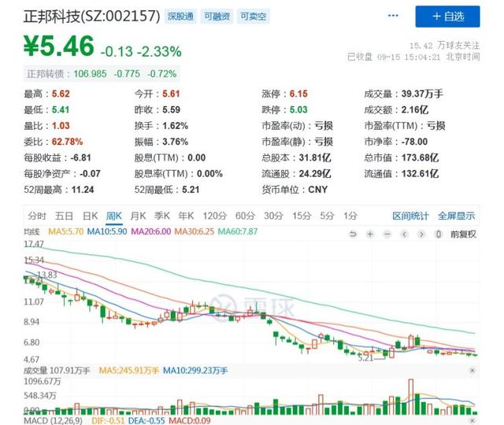Viewport: 504px width, 425px height.
Task: Open the three-dot more options menu
Action: [x=393, y=16]
